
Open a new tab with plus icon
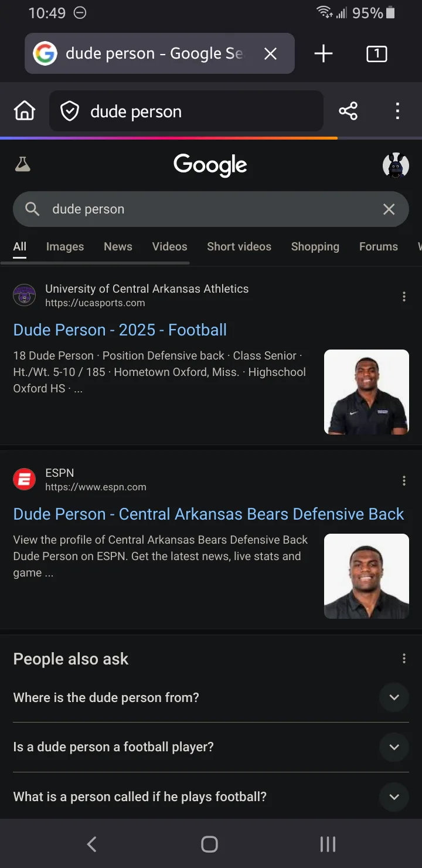pyautogui.click(x=323, y=54)
